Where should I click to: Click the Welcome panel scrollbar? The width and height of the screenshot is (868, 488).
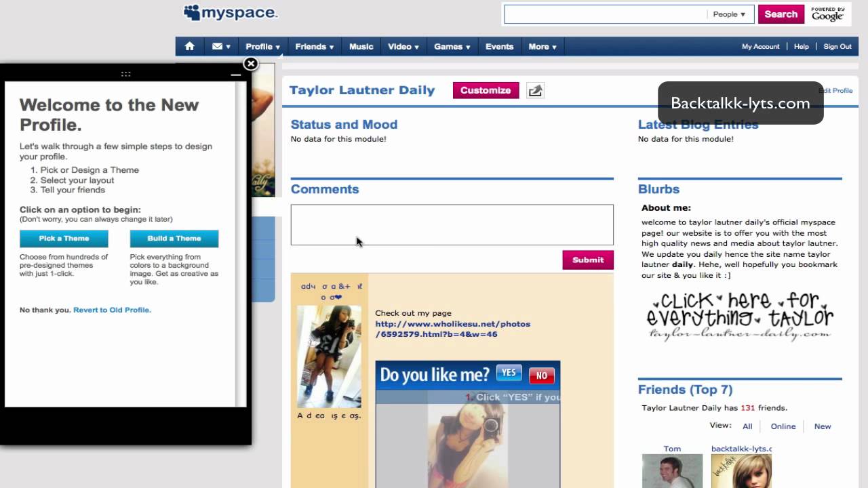click(241, 244)
